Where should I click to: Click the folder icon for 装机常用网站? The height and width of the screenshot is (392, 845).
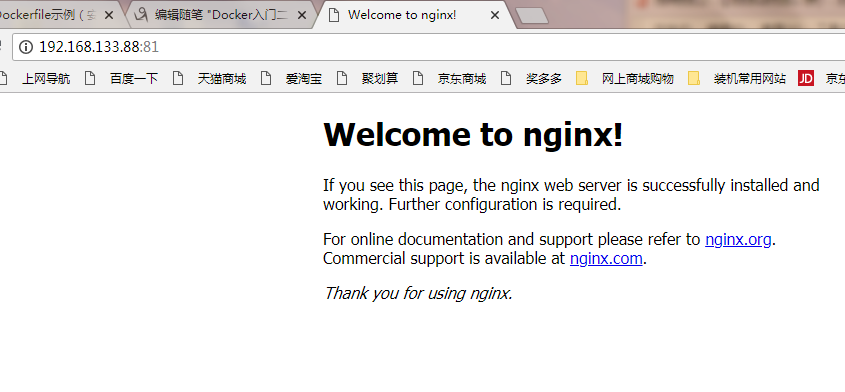click(x=694, y=79)
